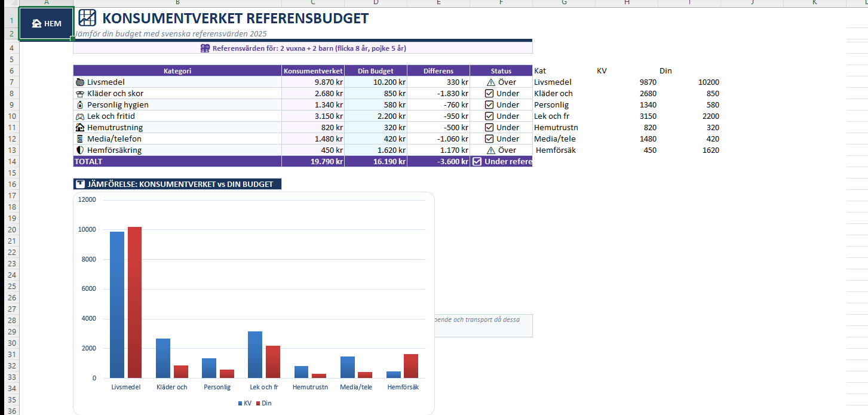The height and width of the screenshot is (415, 868).
Task: Select the Status table header cell
Action: (501, 70)
